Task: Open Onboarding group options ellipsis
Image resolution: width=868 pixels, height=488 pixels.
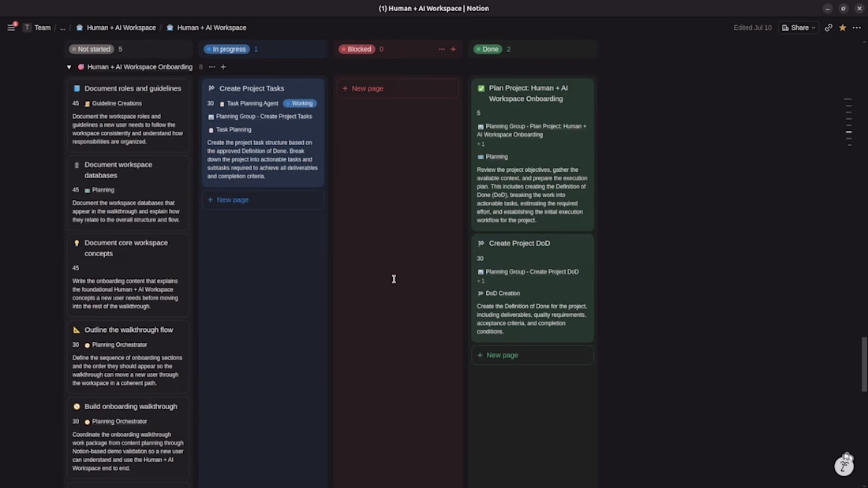Action: tap(212, 67)
